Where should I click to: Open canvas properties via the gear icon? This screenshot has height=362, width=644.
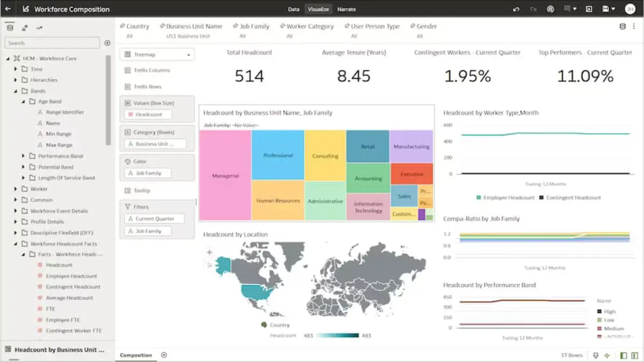point(622,26)
